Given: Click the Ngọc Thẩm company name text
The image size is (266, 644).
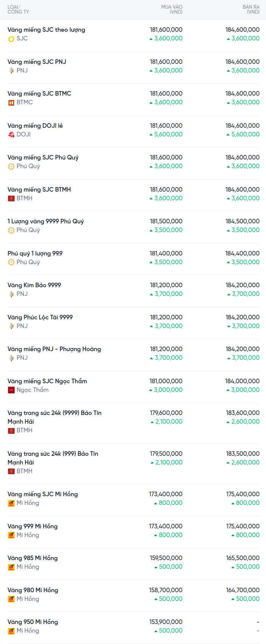Looking at the screenshot, I should click(32, 390).
